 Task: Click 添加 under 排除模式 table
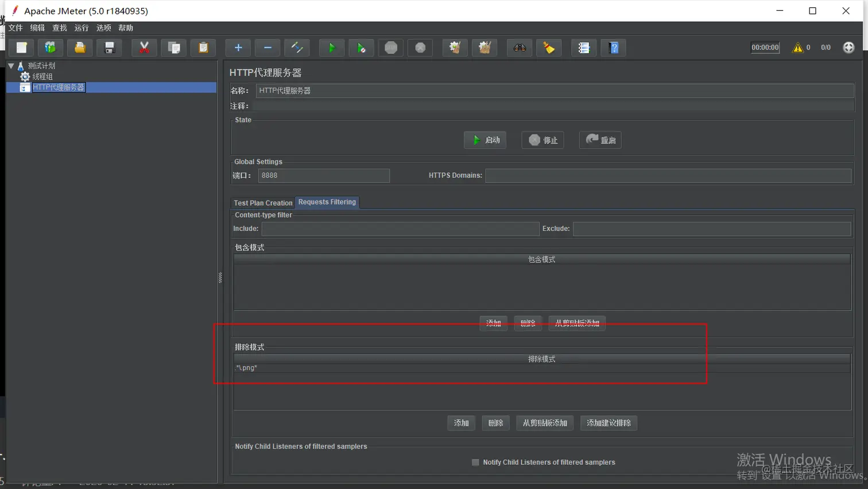click(462, 423)
